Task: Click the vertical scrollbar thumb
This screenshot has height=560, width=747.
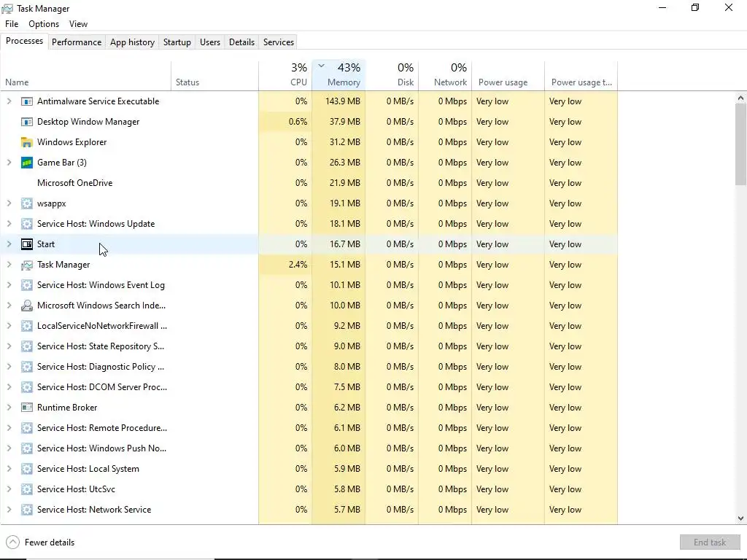Action: [x=740, y=144]
